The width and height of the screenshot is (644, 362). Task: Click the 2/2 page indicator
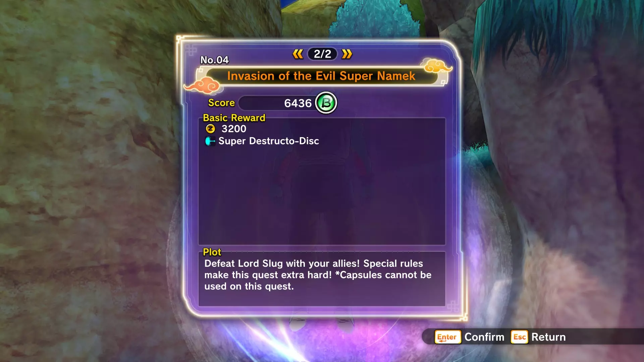pyautogui.click(x=322, y=54)
